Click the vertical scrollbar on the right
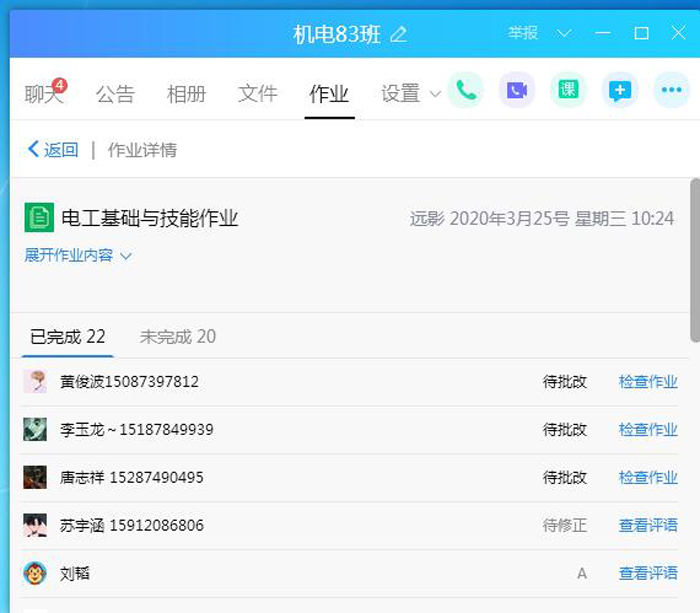The height and width of the screenshot is (613, 700). (x=694, y=260)
